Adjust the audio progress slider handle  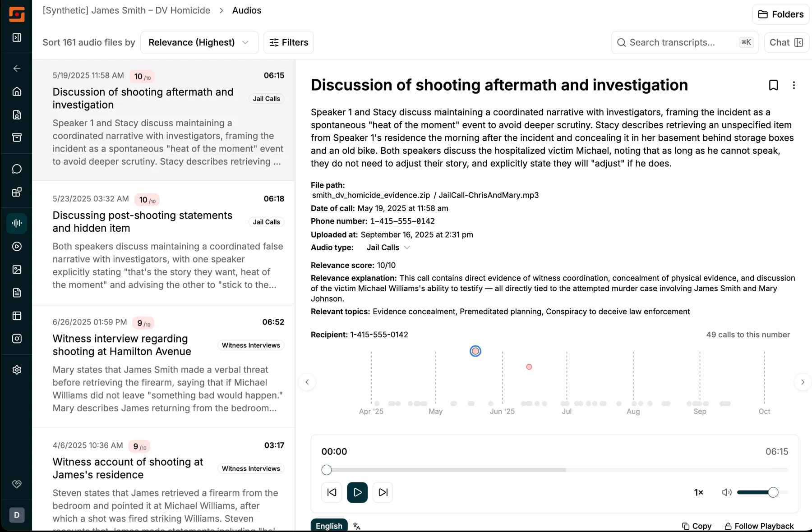click(x=327, y=470)
